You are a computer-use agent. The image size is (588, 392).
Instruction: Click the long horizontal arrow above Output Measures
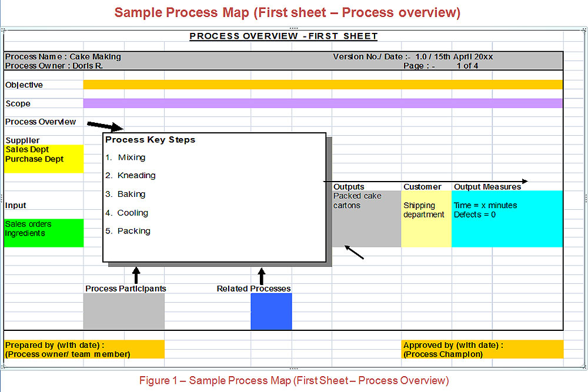point(426,182)
